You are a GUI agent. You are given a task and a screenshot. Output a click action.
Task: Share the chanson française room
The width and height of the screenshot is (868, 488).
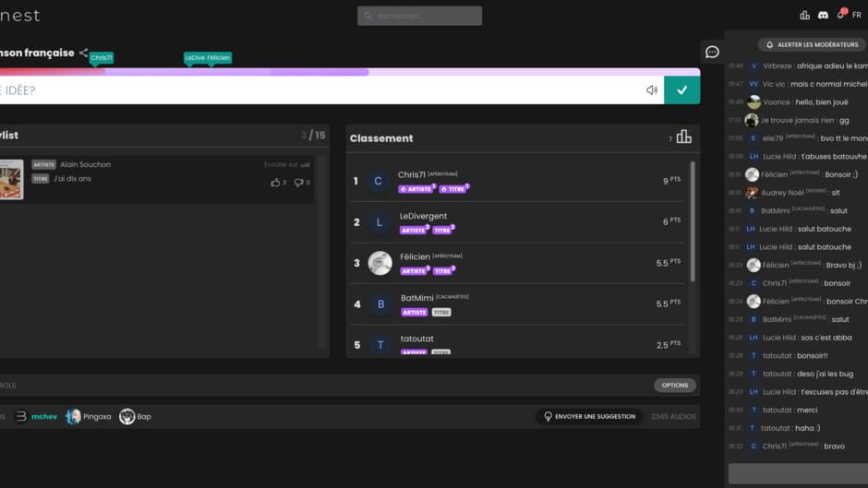point(84,54)
